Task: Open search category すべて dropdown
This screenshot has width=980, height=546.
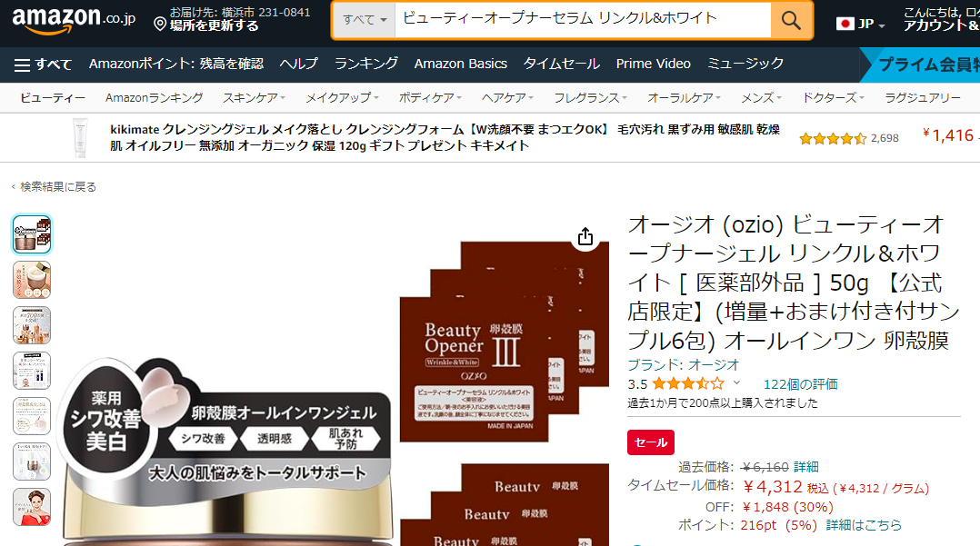Action: pos(365,20)
